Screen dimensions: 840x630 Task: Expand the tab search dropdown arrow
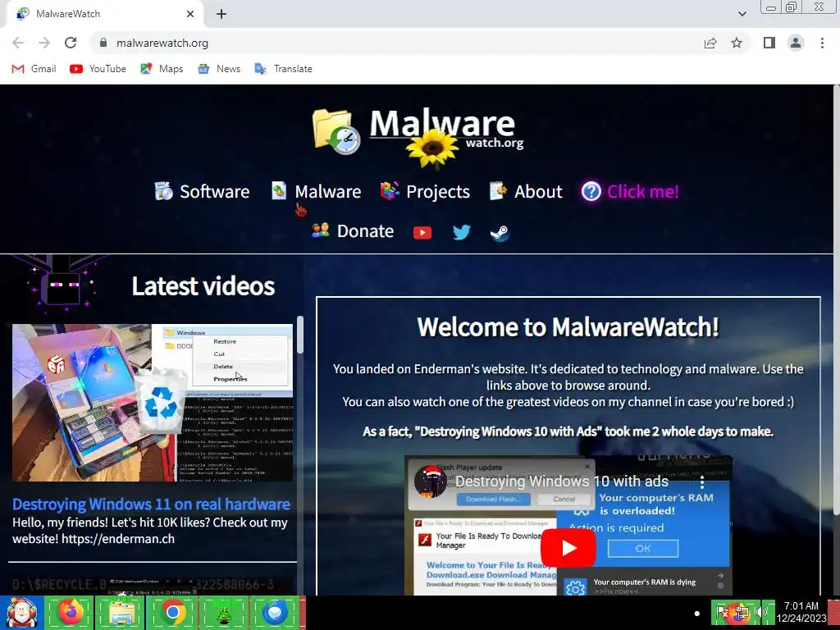coord(742,14)
